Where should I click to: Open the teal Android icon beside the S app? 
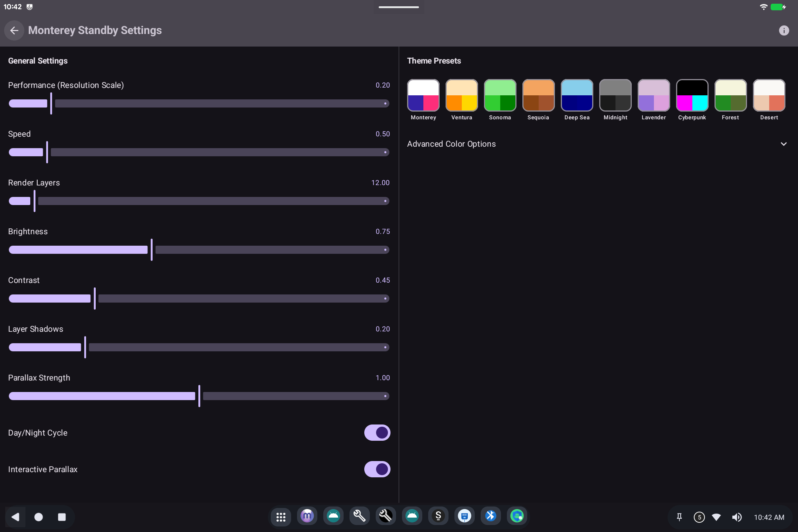pos(412,516)
